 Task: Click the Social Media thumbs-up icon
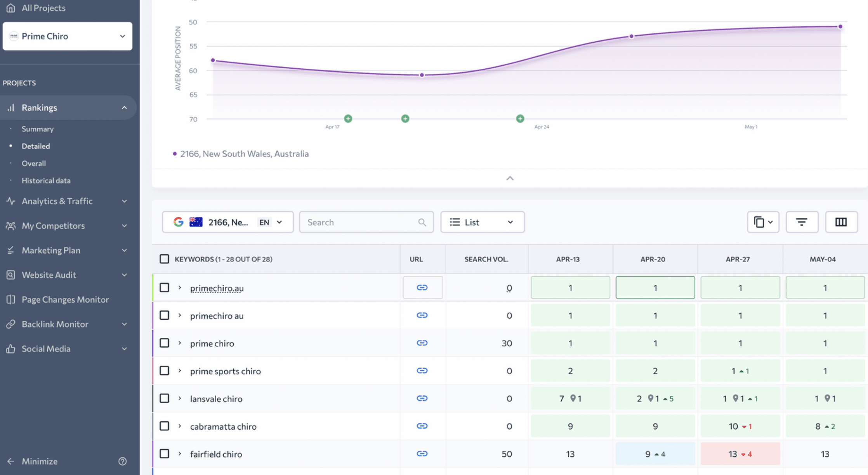(x=11, y=349)
